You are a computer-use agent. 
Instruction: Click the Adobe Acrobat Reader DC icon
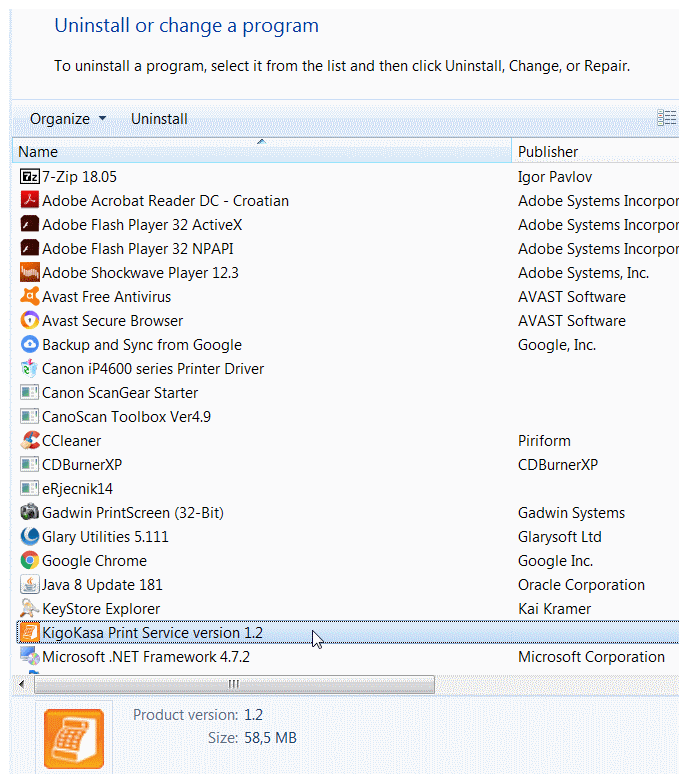(29, 200)
